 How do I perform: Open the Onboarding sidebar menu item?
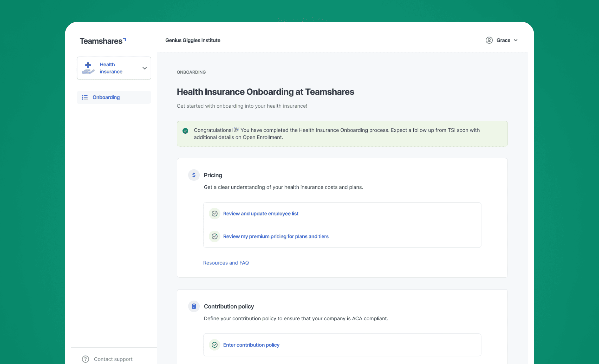click(x=114, y=97)
